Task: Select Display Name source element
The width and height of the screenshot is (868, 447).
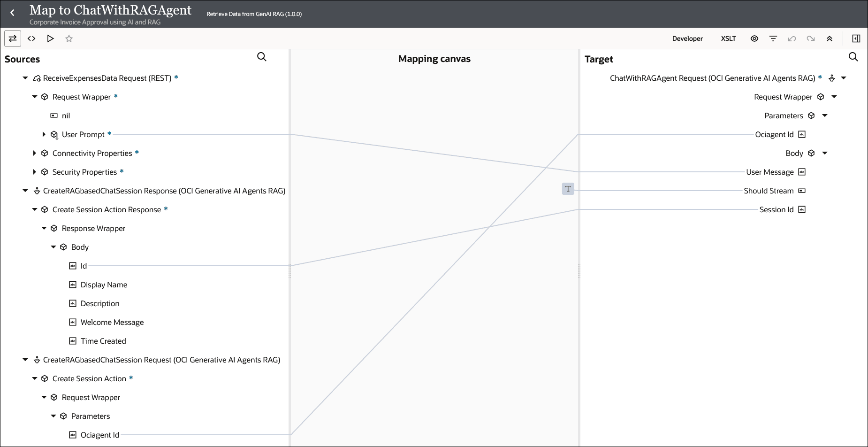Action: click(x=104, y=285)
